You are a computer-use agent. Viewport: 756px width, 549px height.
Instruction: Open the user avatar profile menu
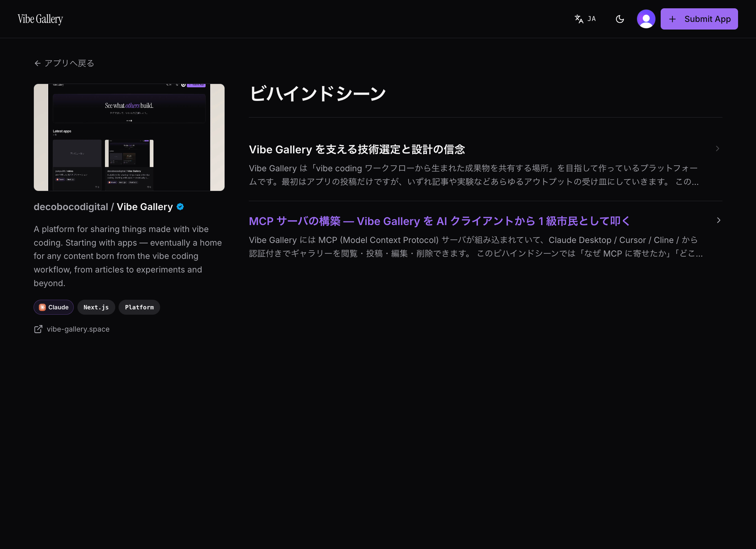tap(646, 19)
